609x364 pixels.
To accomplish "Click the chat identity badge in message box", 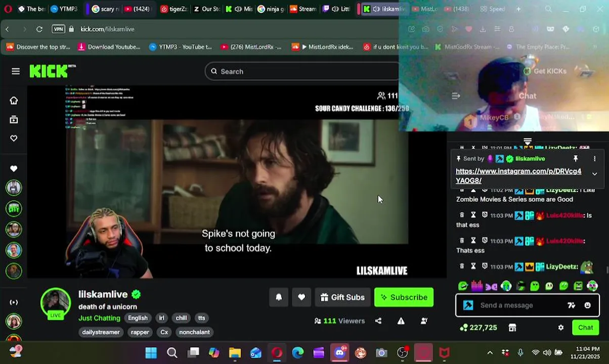I will coord(468,305).
